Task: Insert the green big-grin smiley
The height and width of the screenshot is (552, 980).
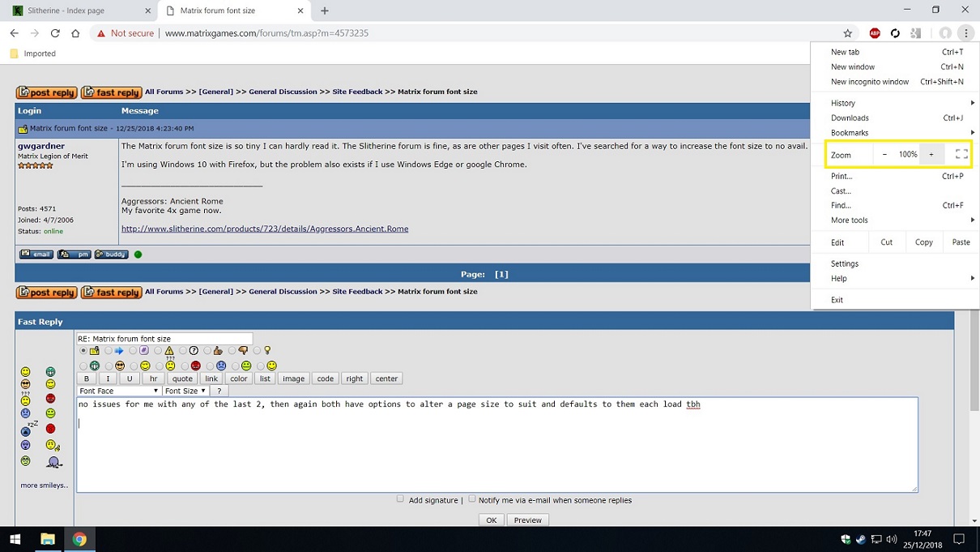Action: pos(50,372)
